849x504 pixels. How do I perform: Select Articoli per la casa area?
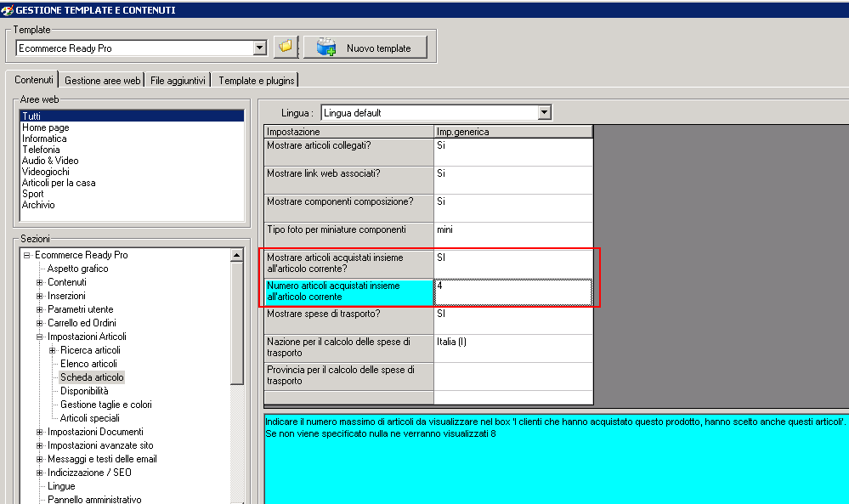[x=59, y=183]
